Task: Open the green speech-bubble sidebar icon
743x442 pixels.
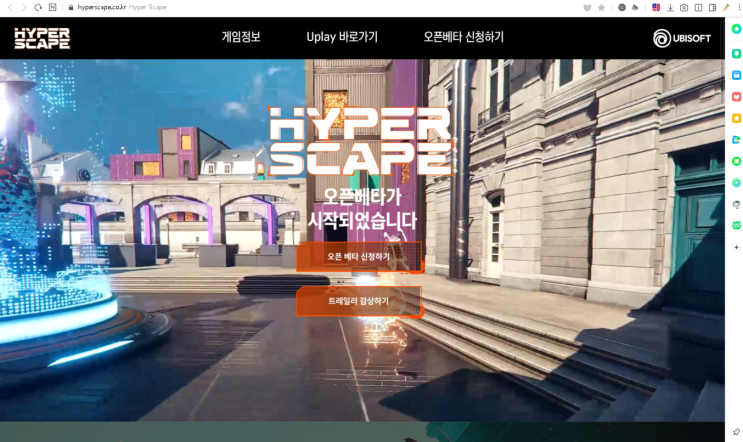Action: pos(736,226)
